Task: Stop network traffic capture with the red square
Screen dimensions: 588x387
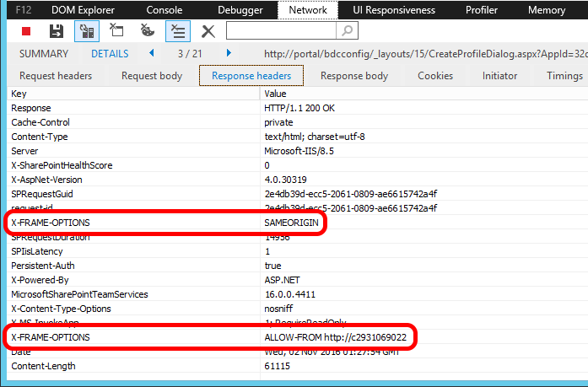Action: [26, 31]
